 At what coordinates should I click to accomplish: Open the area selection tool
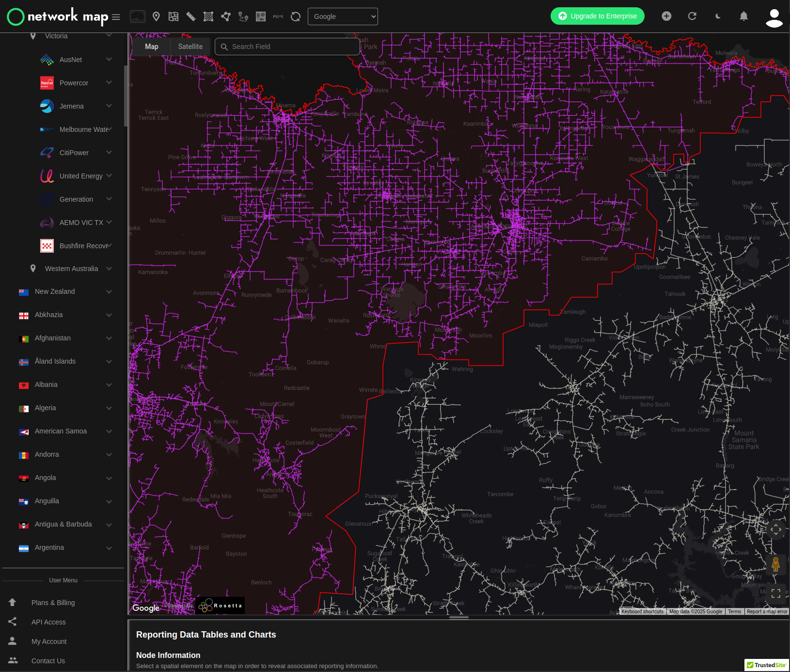pyautogui.click(x=208, y=16)
